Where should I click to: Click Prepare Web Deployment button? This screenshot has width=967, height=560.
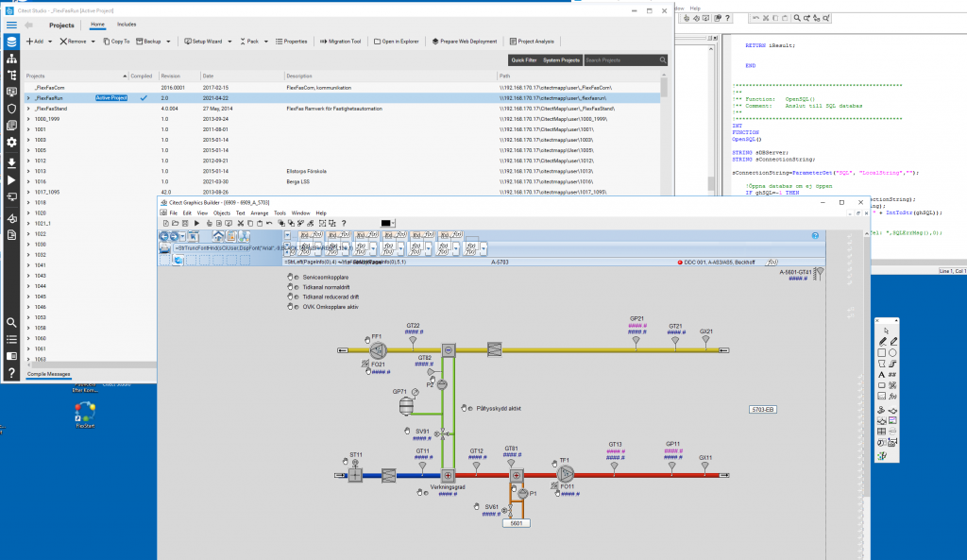coord(465,42)
